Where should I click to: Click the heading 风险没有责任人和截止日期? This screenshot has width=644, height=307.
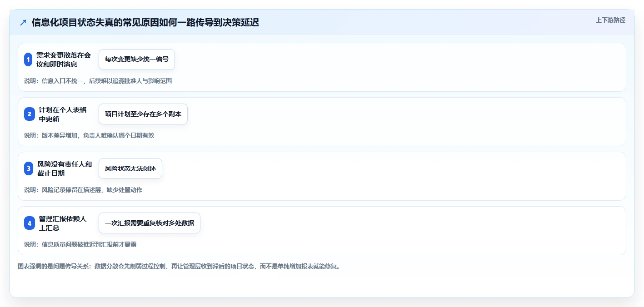pos(65,168)
